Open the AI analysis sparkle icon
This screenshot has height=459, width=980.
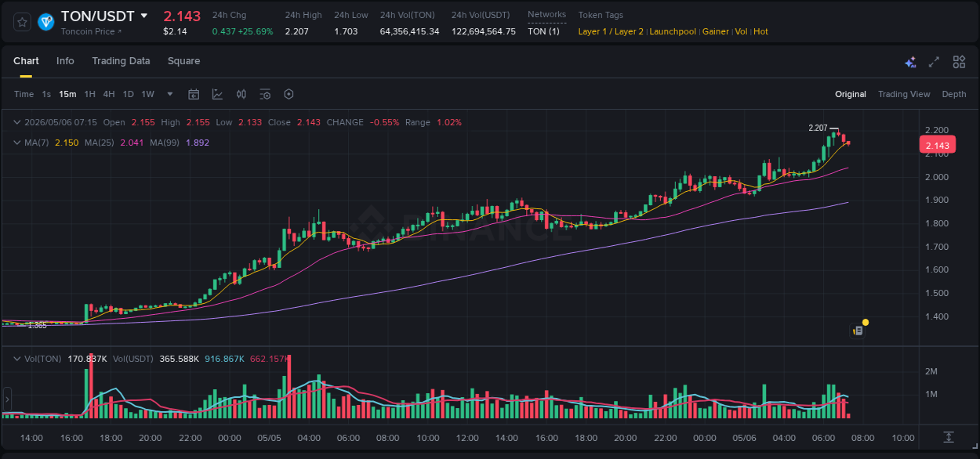click(x=910, y=62)
